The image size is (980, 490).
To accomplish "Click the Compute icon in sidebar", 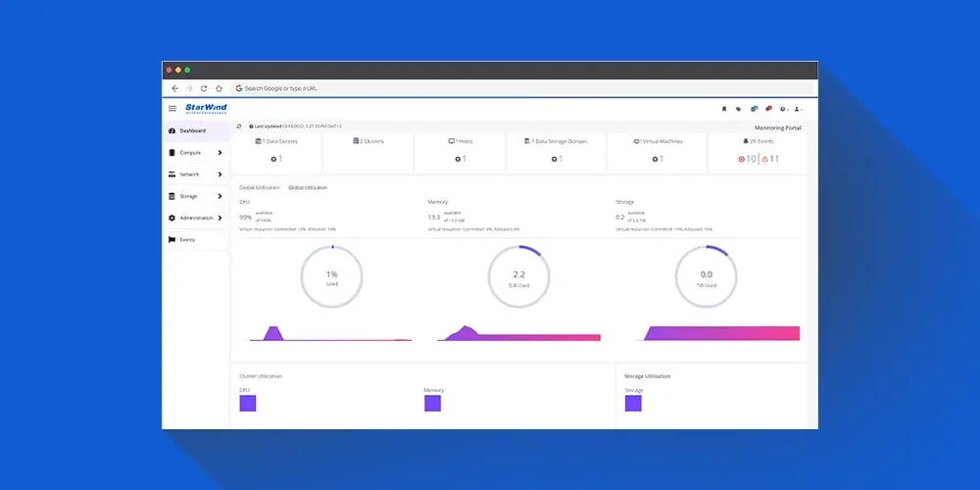I will pyautogui.click(x=171, y=153).
